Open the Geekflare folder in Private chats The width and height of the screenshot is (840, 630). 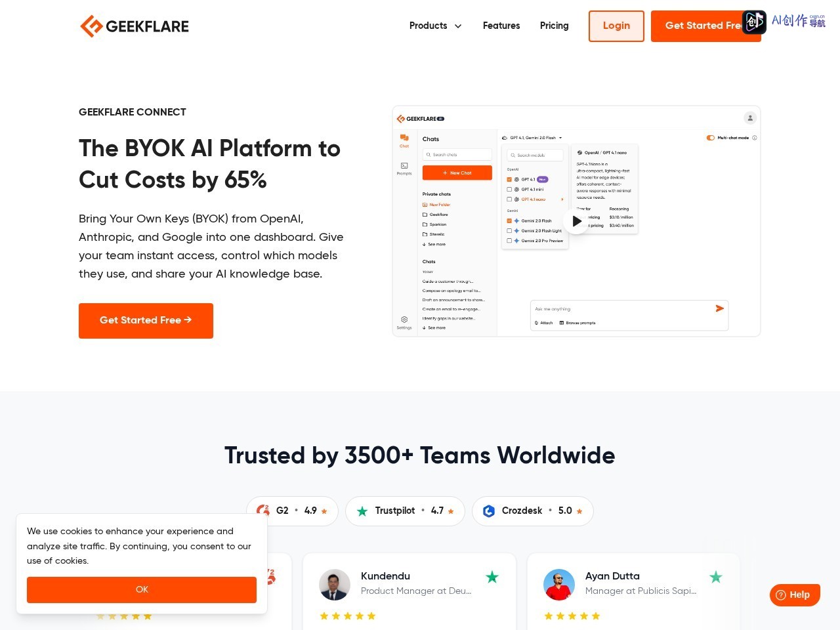(x=436, y=215)
